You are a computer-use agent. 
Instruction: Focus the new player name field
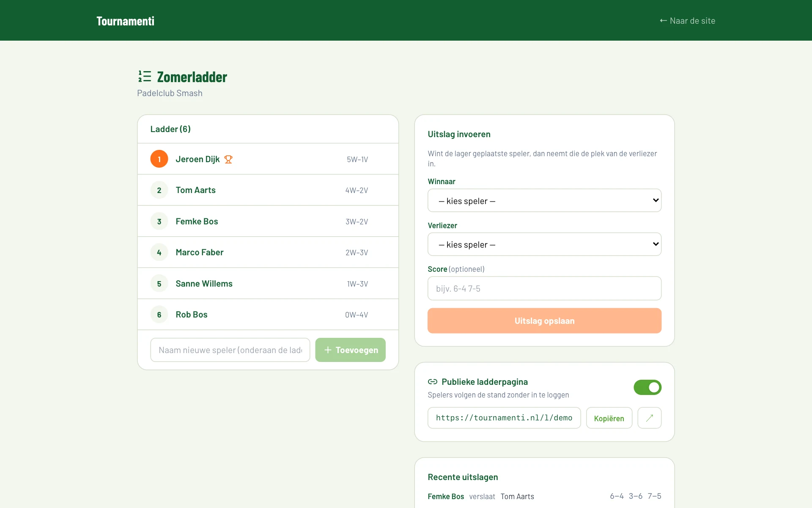pyautogui.click(x=230, y=350)
